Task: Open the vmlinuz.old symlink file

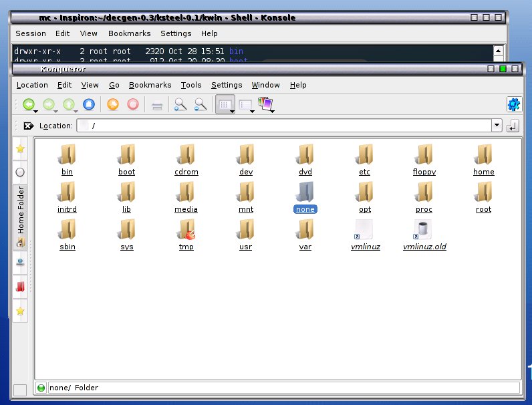Action: pos(424,235)
